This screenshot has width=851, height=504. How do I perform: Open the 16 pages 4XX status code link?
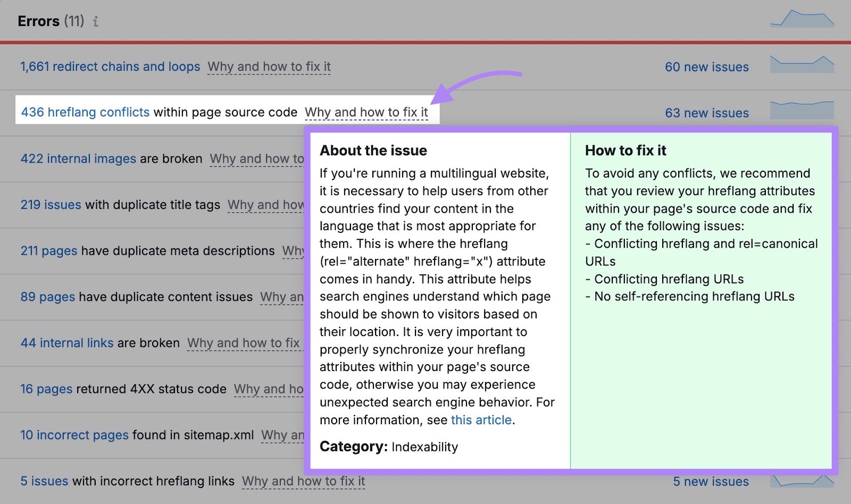[x=46, y=389]
